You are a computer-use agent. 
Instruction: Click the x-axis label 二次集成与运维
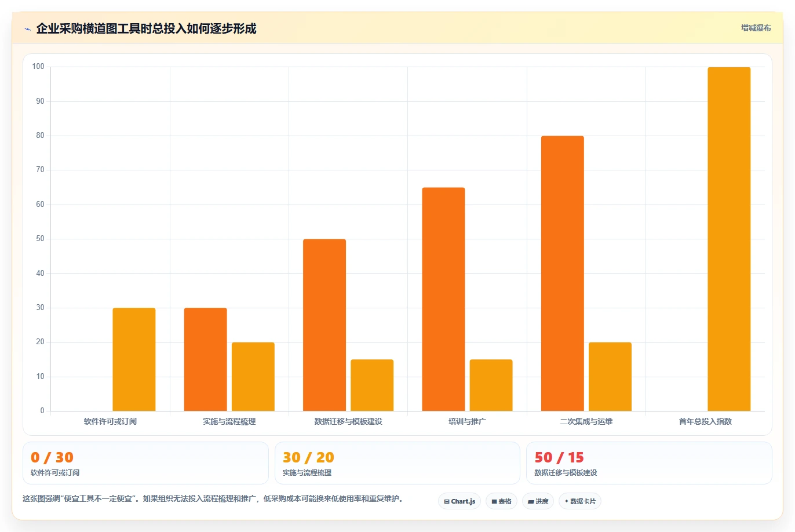tap(586, 421)
